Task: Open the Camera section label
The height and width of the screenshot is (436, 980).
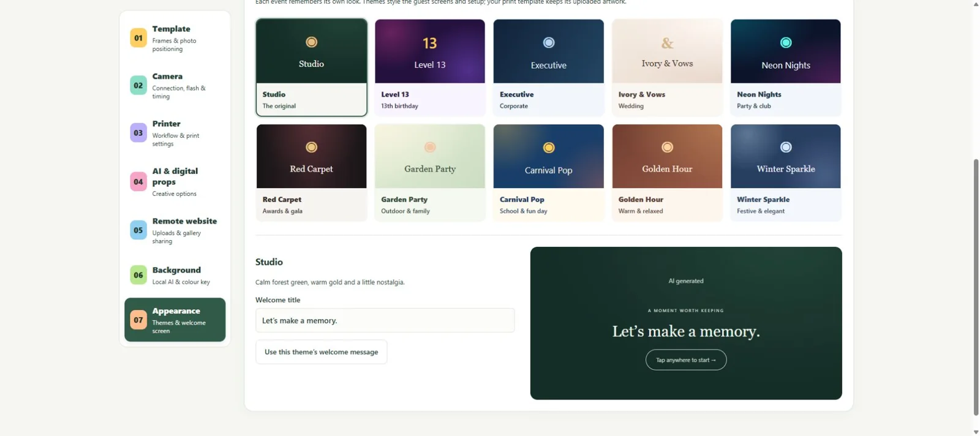Action: point(167,77)
